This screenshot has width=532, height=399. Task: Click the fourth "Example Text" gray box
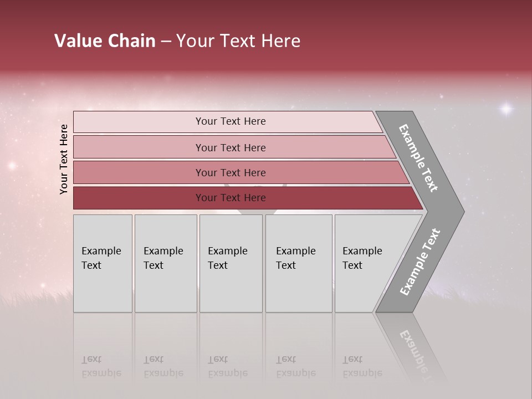[x=298, y=263]
